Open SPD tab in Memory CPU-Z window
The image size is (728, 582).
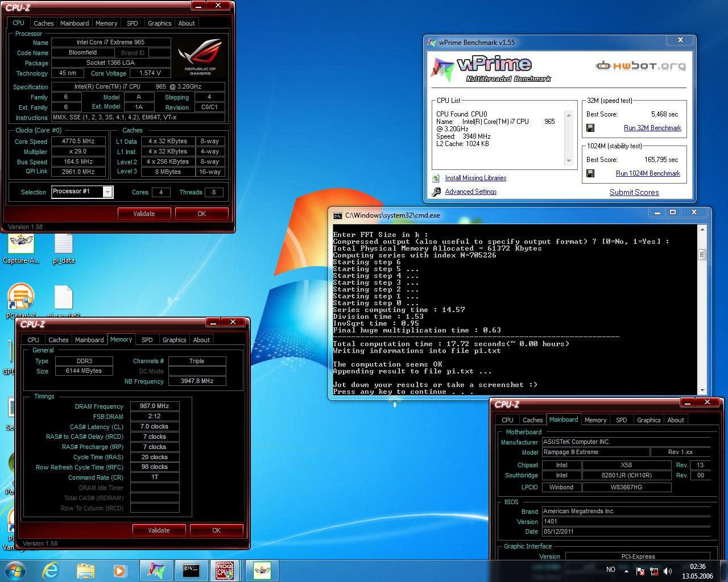coord(147,340)
